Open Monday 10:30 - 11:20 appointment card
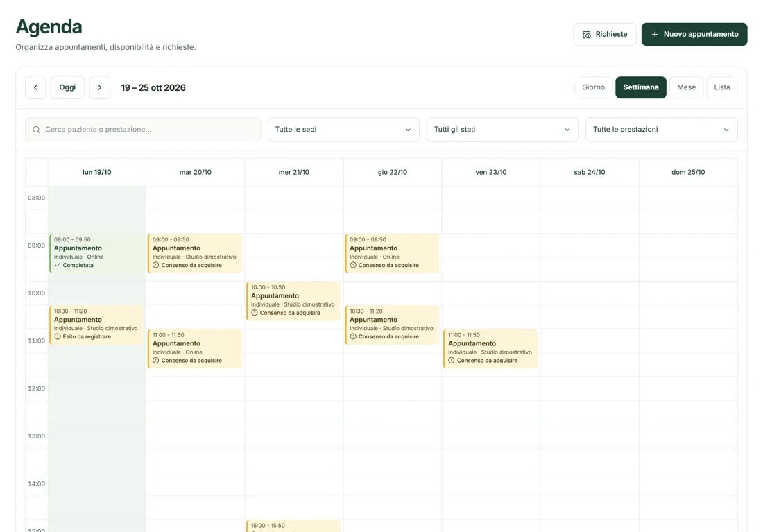The width and height of the screenshot is (763, 532). click(97, 325)
